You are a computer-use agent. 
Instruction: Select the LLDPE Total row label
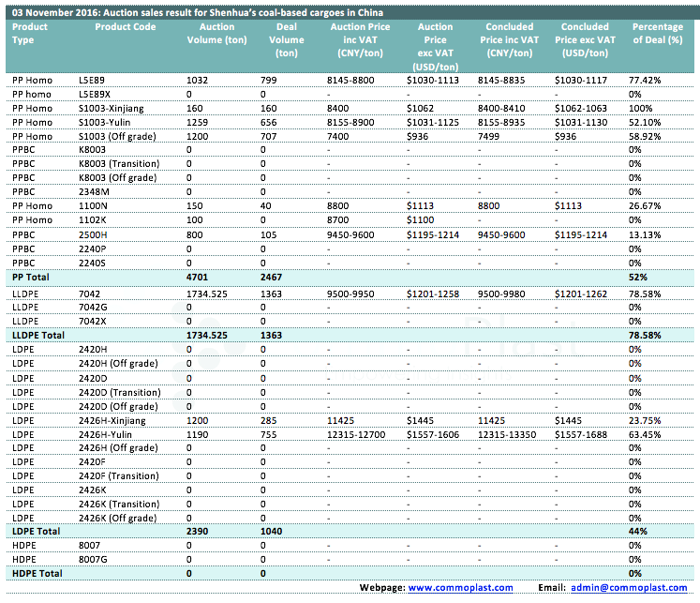tap(37, 334)
